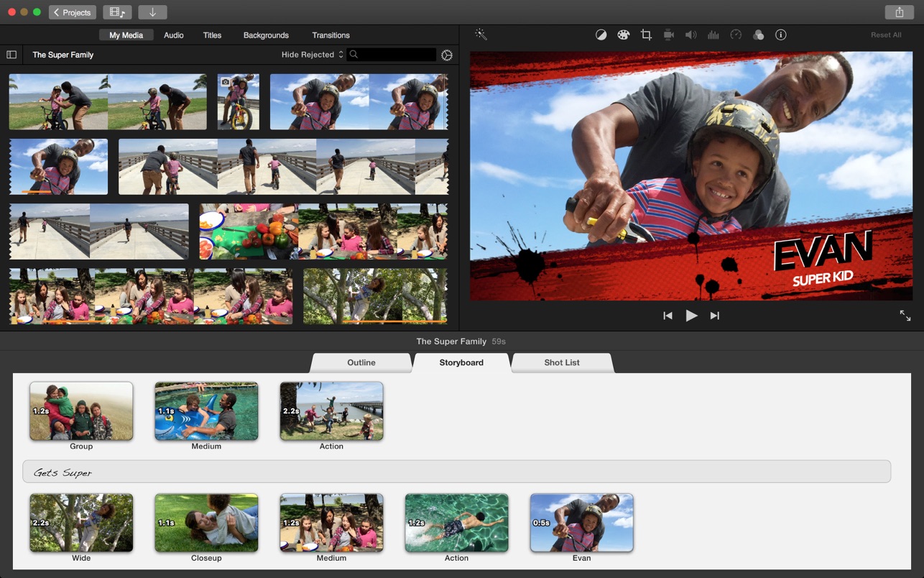Go back to Projects
924x578 pixels.
click(72, 12)
